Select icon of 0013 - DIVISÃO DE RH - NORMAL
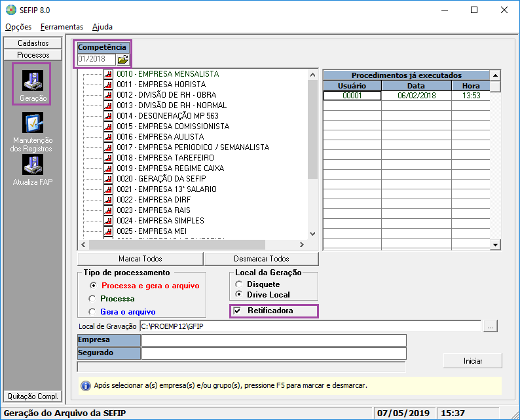Viewport: 520px width, 420px height. click(108, 105)
